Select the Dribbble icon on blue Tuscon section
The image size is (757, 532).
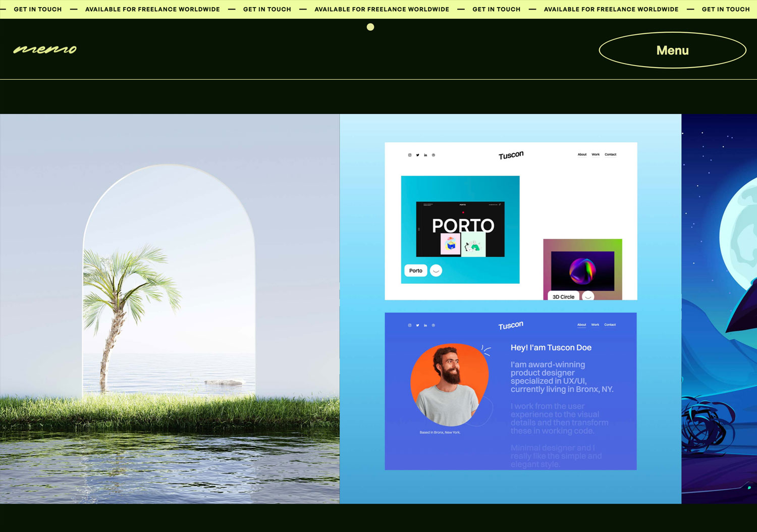(x=433, y=325)
